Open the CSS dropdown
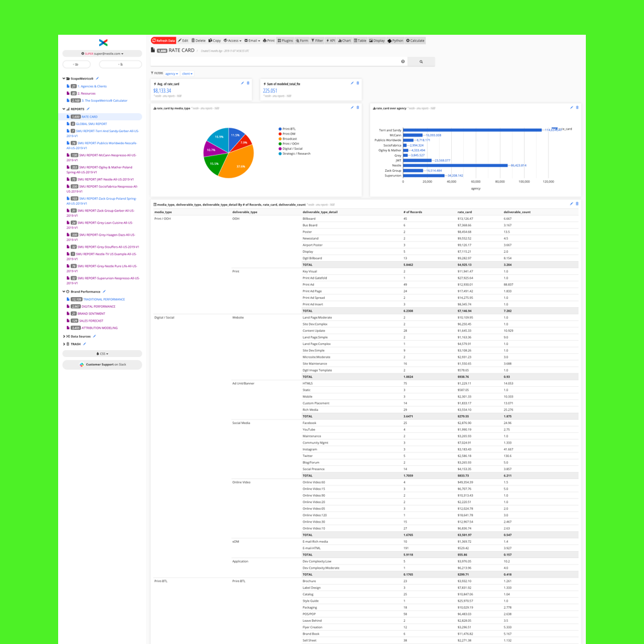 [x=102, y=354]
